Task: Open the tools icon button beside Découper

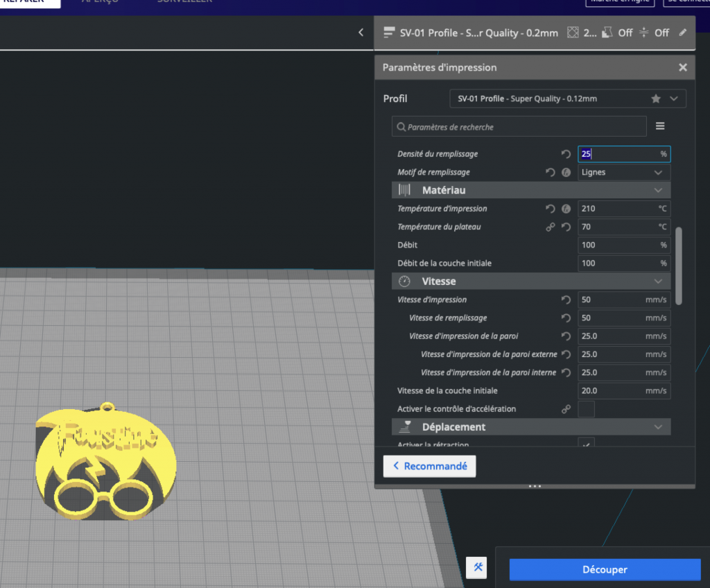Action: point(478,567)
